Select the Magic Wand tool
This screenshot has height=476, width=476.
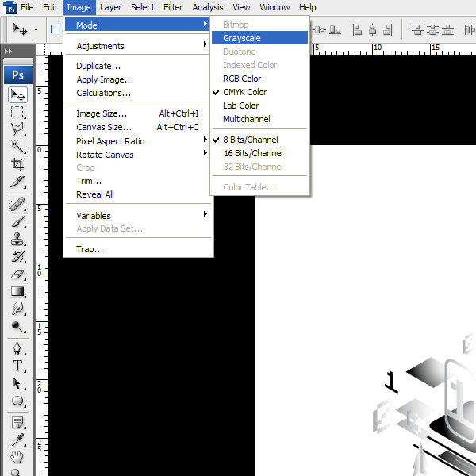click(17, 147)
